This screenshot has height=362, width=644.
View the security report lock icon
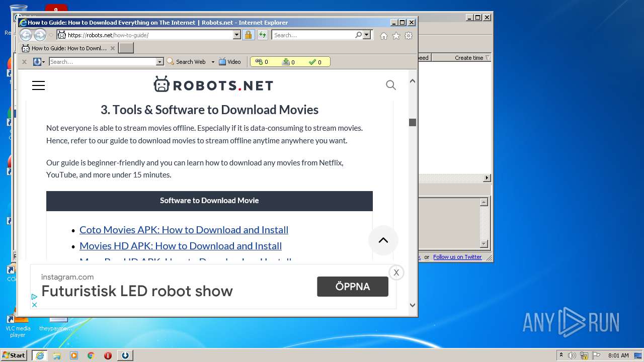pos(248,35)
